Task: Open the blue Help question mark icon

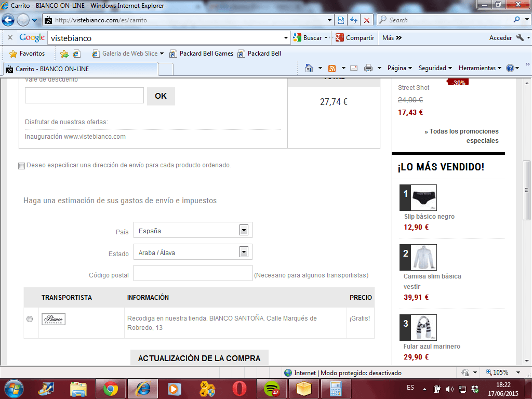Action: tap(510, 68)
